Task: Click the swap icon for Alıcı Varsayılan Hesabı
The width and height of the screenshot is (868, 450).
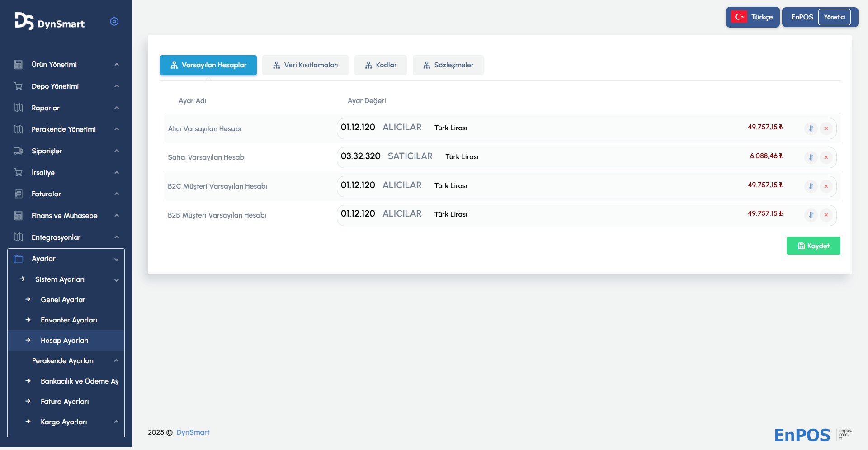Action: (811, 128)
